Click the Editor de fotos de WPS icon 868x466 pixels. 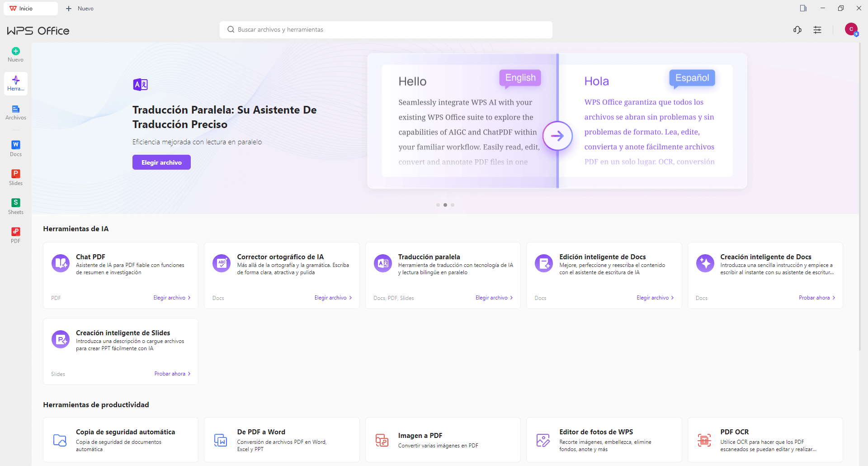[543, 440]
